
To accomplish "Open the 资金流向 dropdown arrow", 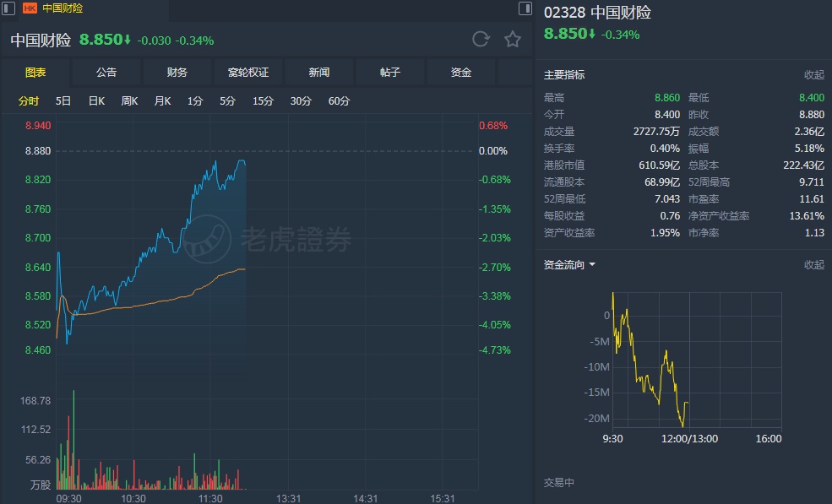I will 592,265.
